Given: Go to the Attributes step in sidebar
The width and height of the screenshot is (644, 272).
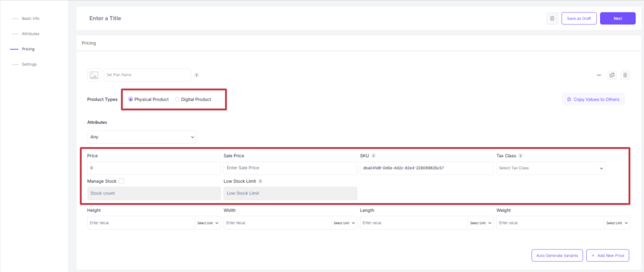Looking at the screenshot, I should point(30,34).
